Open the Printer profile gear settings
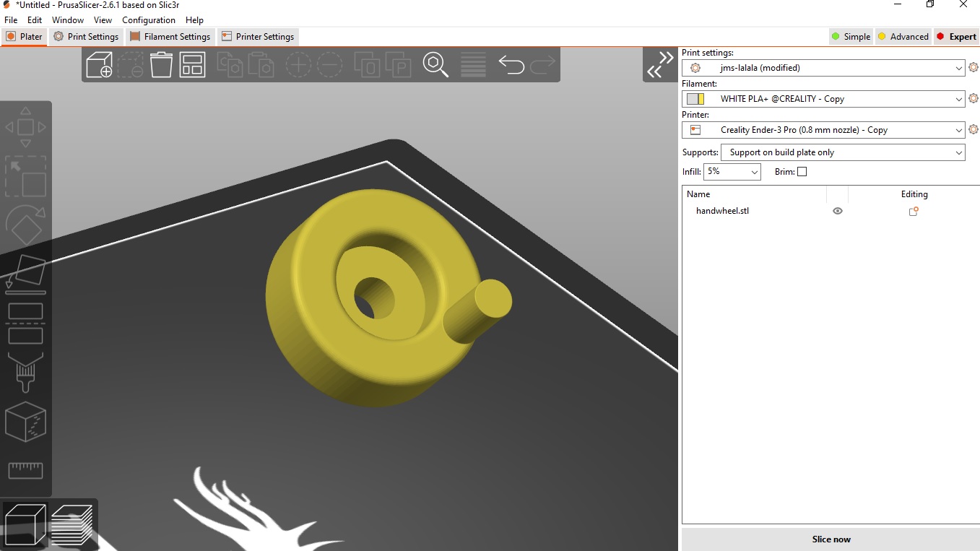 pos(973,129)
